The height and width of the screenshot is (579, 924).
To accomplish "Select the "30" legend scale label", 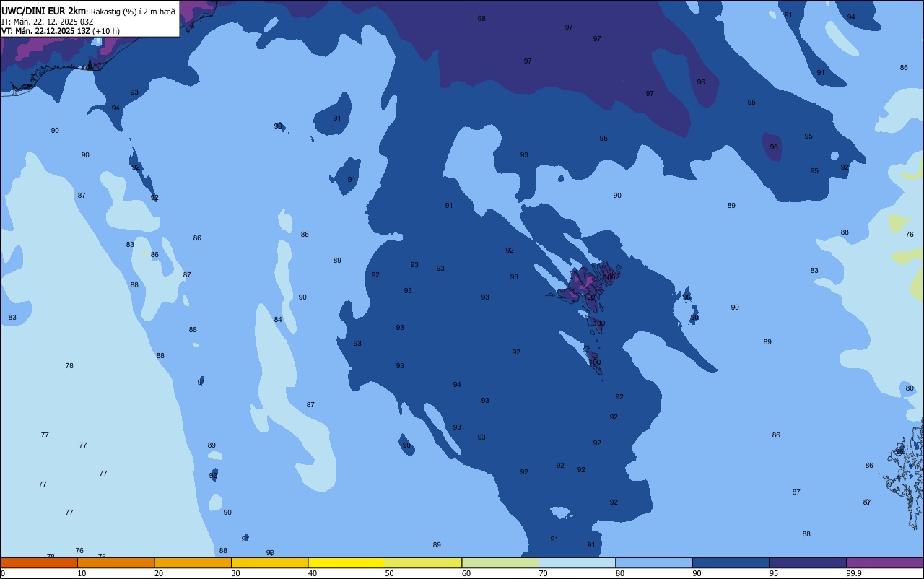I will click(235, 573).
